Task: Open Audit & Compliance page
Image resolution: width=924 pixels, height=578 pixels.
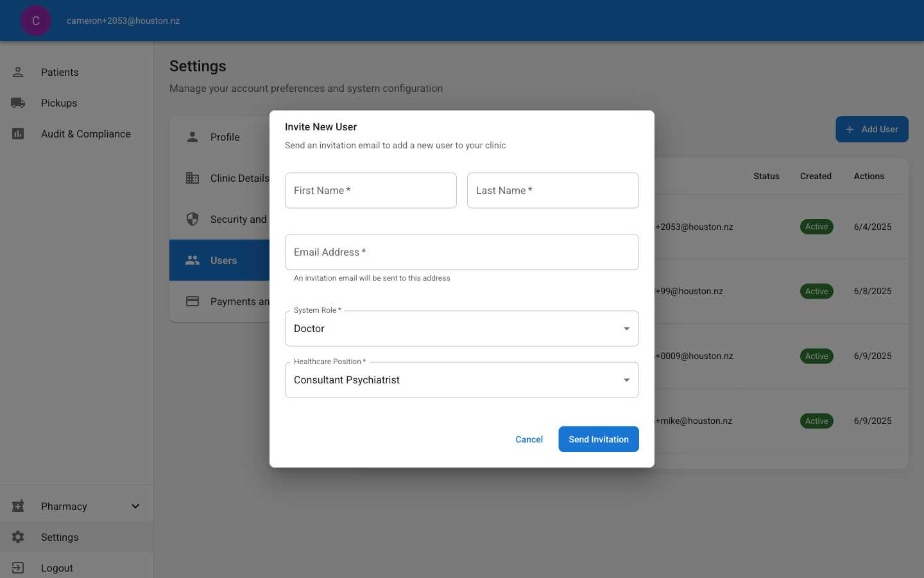Action: point(77,134)
